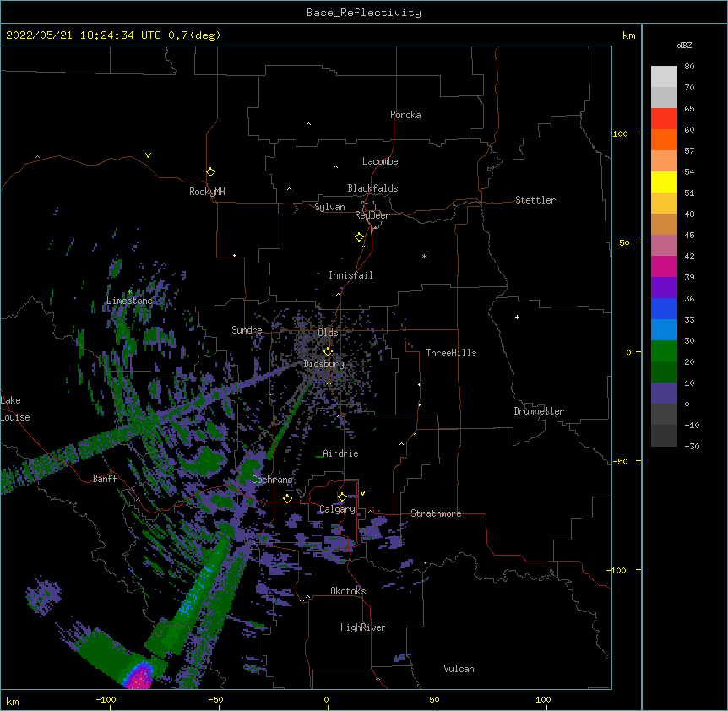The width and height of the screenshot is (728, 711).
Task: Click yellow station marker south of RedDeer
Action: click(360, 237)
